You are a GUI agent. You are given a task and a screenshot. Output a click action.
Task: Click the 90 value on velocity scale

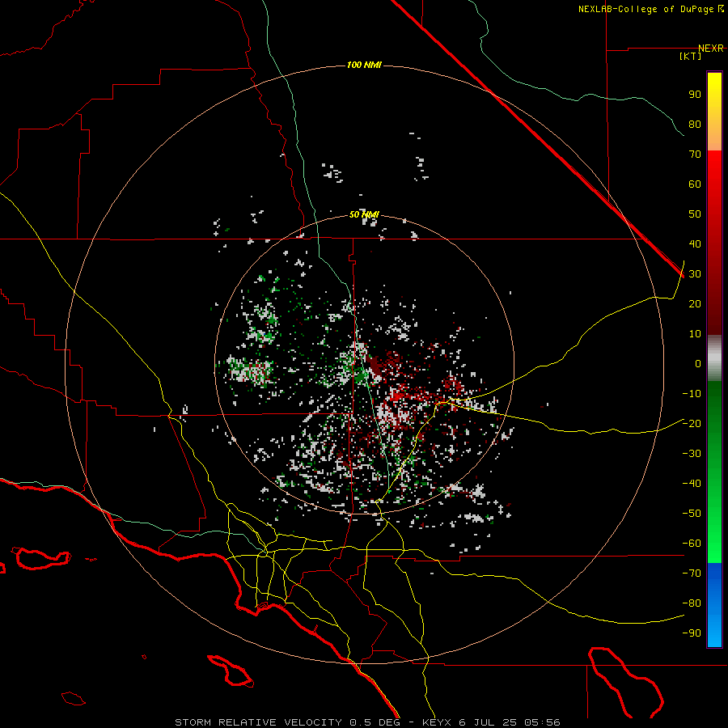pyautogui.click(x=695, y=95)
